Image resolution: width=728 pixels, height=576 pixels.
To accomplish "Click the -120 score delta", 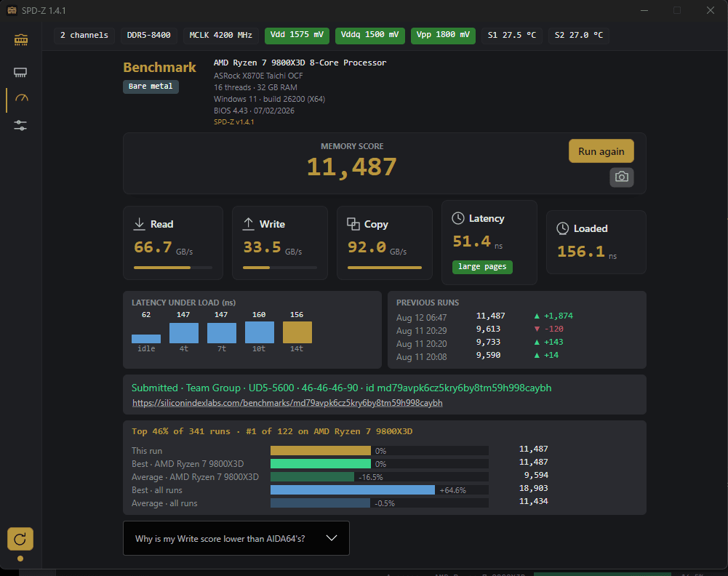I will click(549, 329).
